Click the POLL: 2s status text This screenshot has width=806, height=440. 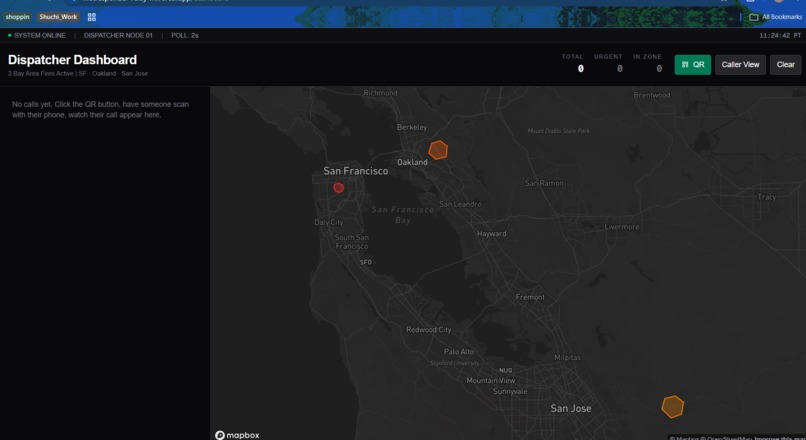click(x=185, y=35)
